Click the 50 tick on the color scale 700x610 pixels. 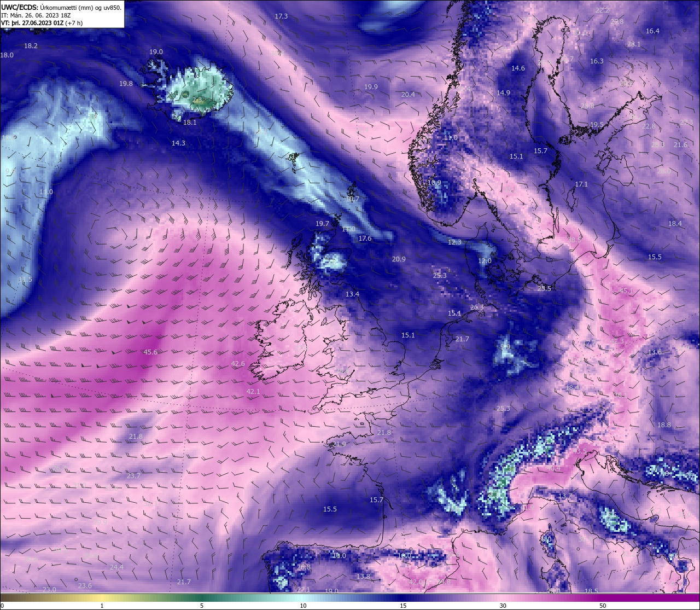(x=602, y=606)
